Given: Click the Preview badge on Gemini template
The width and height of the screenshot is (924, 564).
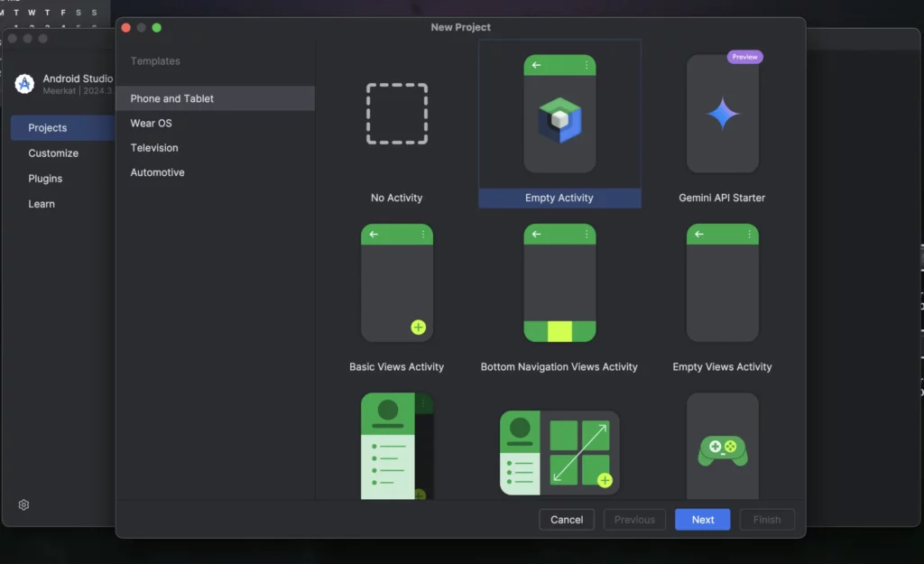Looking at the screenshot, I should (744, 57).
